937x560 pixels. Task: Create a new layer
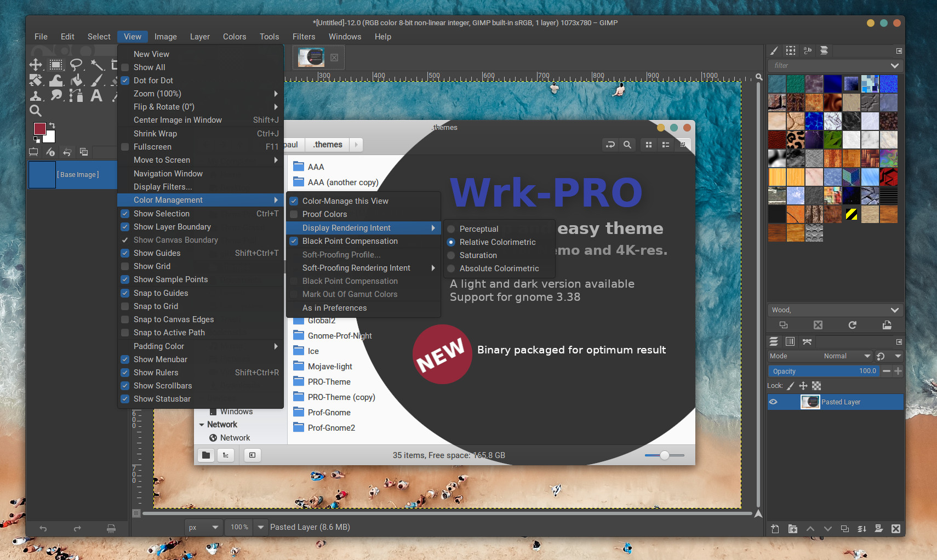click(x=775, y=529)
